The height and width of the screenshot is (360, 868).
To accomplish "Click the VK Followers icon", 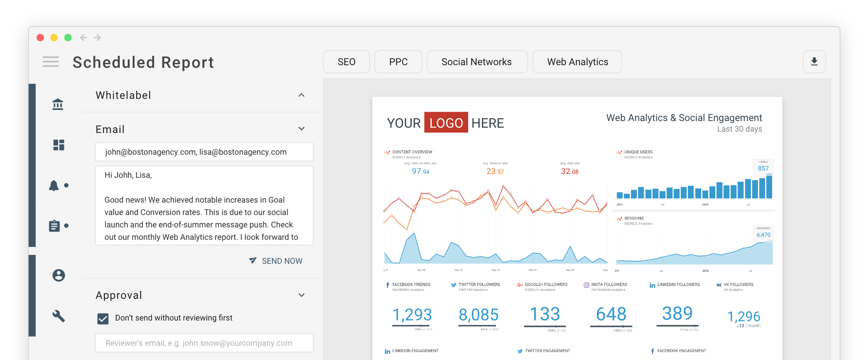I will pos(719,285).
